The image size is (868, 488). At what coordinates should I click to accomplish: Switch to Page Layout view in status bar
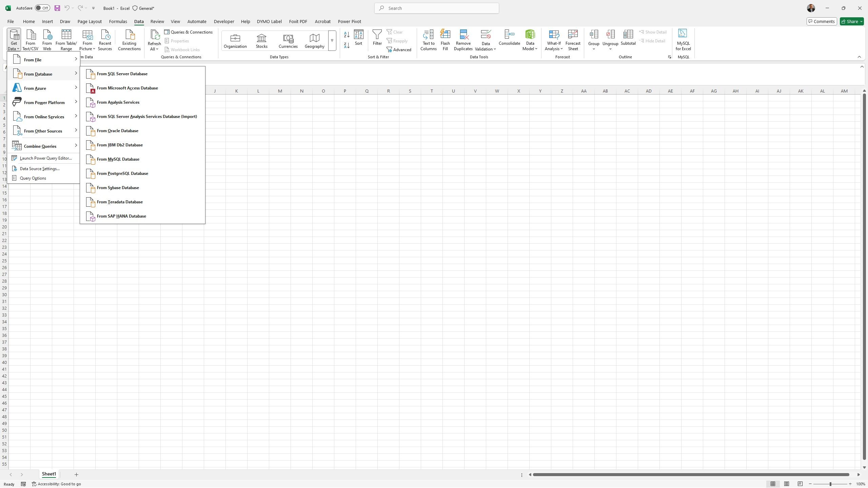coord(787,484)
